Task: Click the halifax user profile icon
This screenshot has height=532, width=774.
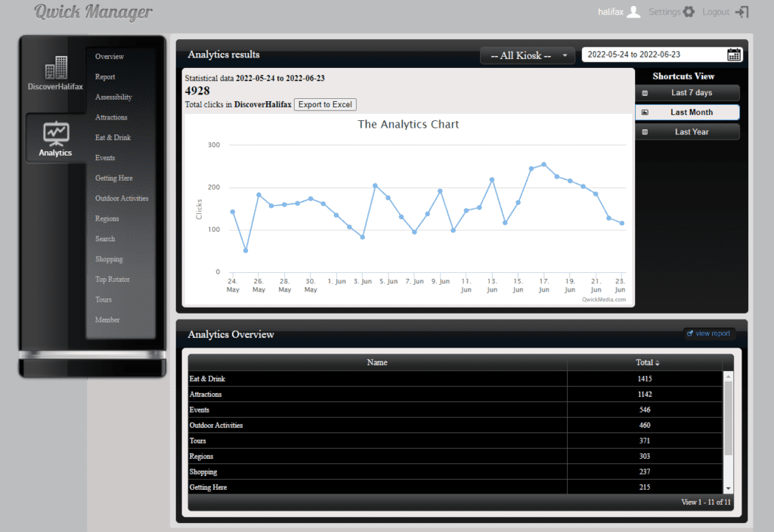Action: pos(634,11)
